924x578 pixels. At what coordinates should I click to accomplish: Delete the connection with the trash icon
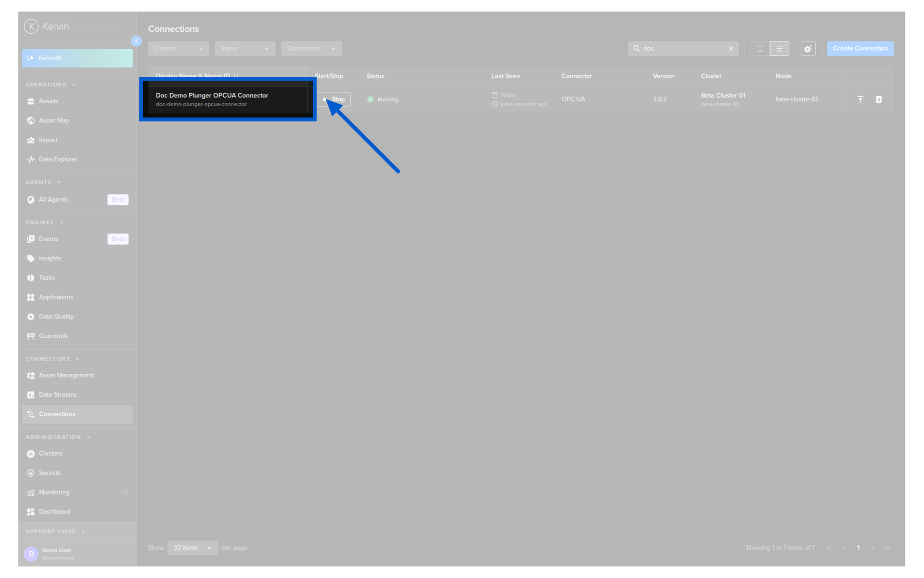click(x=879, y=99)
